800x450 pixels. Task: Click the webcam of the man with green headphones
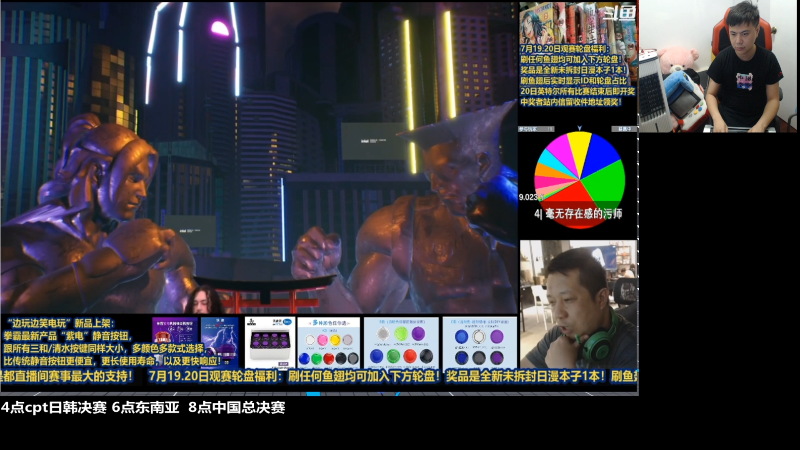(x=579, y=305)
